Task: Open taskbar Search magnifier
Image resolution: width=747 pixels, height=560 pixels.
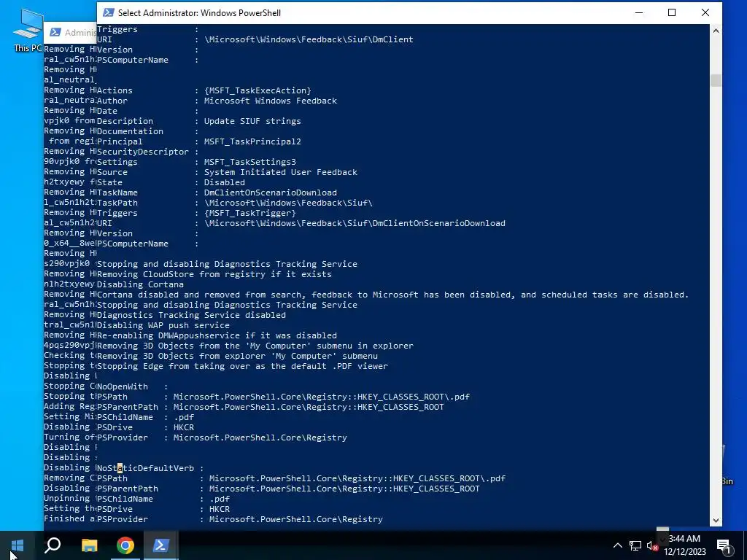Action: (x=53, y=545)
